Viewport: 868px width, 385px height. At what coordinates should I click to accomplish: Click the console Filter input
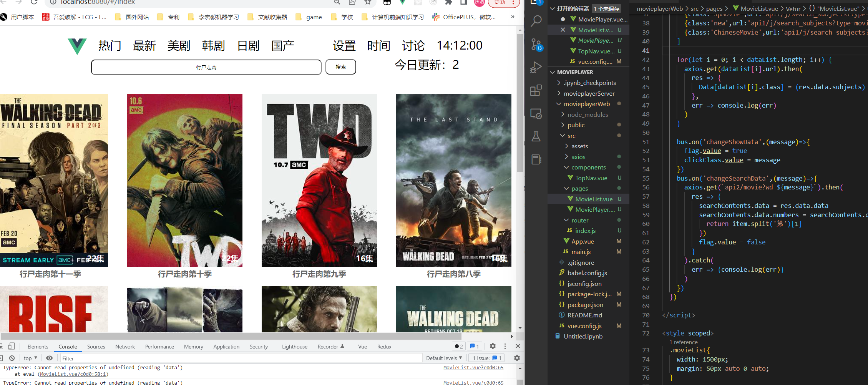coord(241,358)
